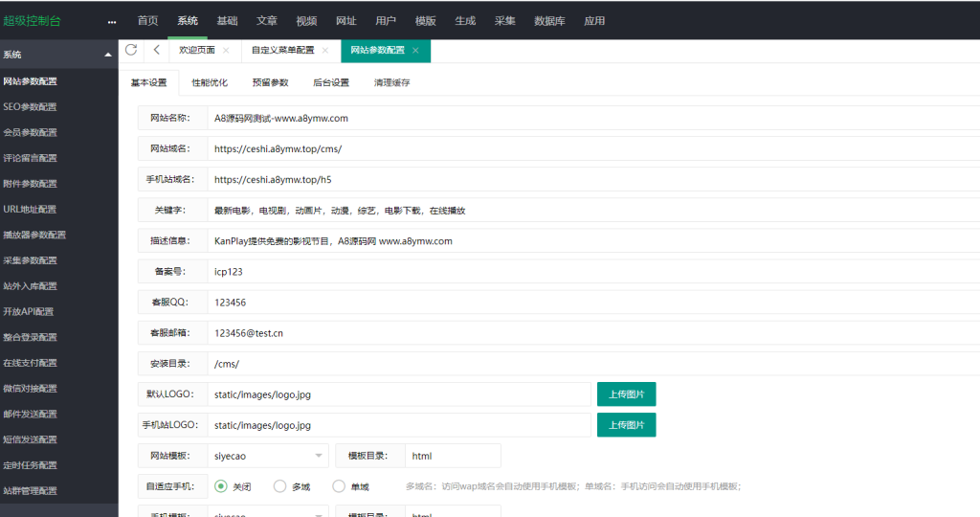Click the back arrow beside tabs
The width and height of the screenshot is (980, 517).
(156, 50)
